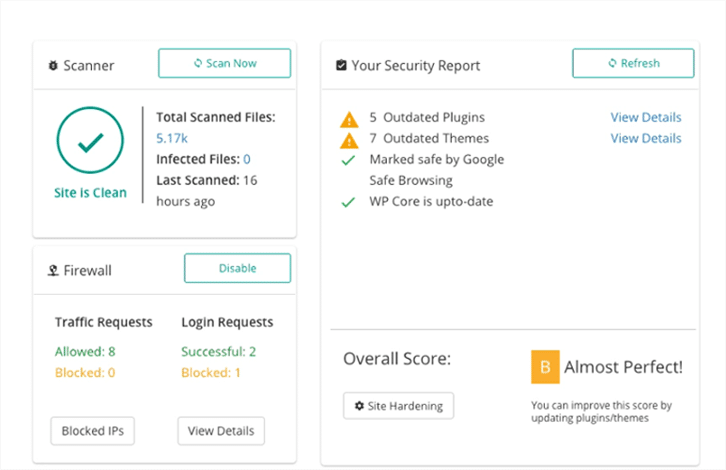Click the Firewall header icon

coord(53,270)
